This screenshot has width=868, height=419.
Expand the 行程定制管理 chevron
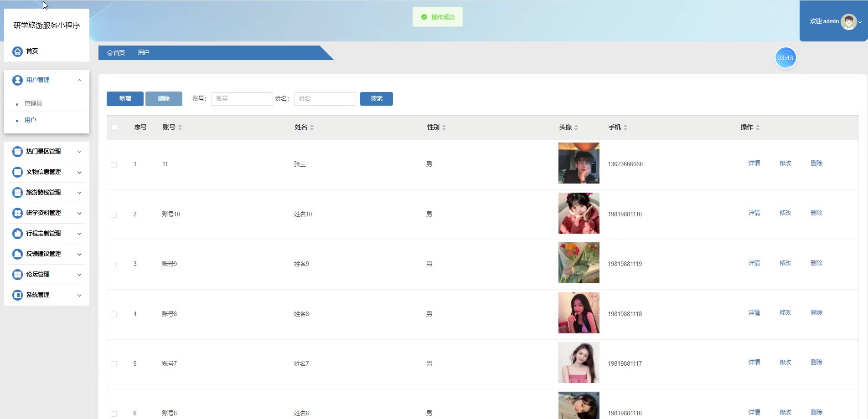[x=79, y=234]
